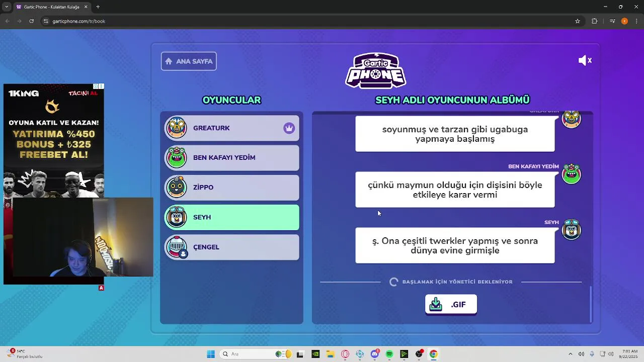Open the browser extensions puzzle icon

[595, 21]
